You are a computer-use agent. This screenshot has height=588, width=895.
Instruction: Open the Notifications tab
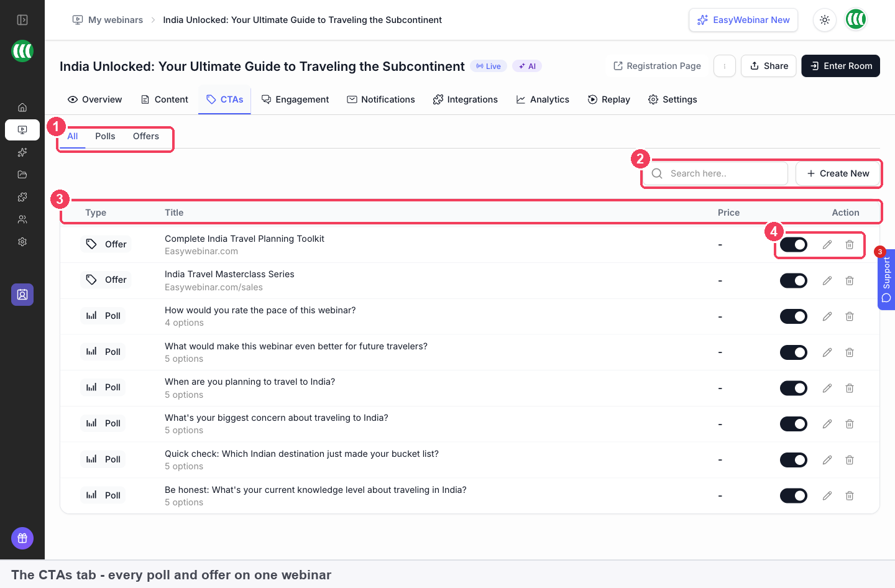pyautogui.click(x=381, y=99)
